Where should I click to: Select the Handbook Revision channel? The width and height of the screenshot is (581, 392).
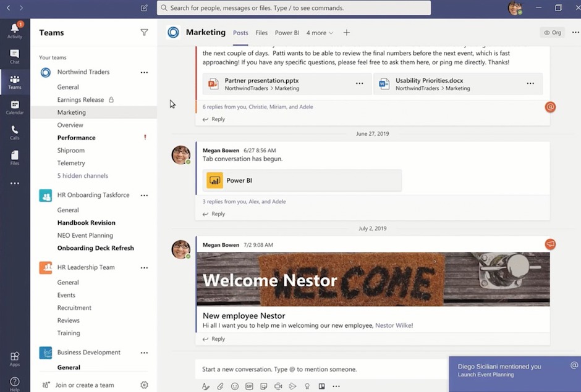[87, 222]
